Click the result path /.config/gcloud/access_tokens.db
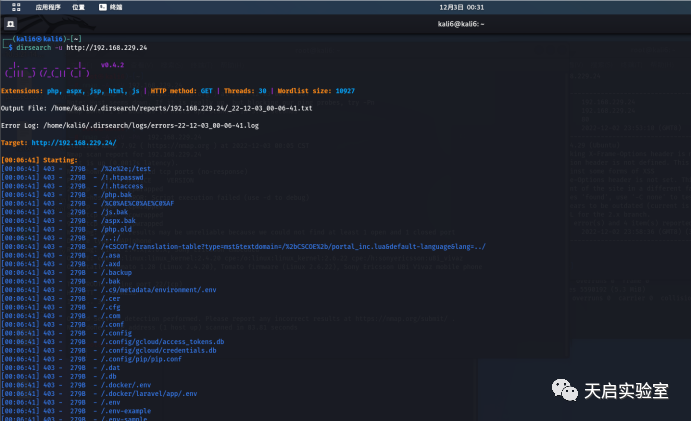This screenshot has height=422, width=692. 163,342
